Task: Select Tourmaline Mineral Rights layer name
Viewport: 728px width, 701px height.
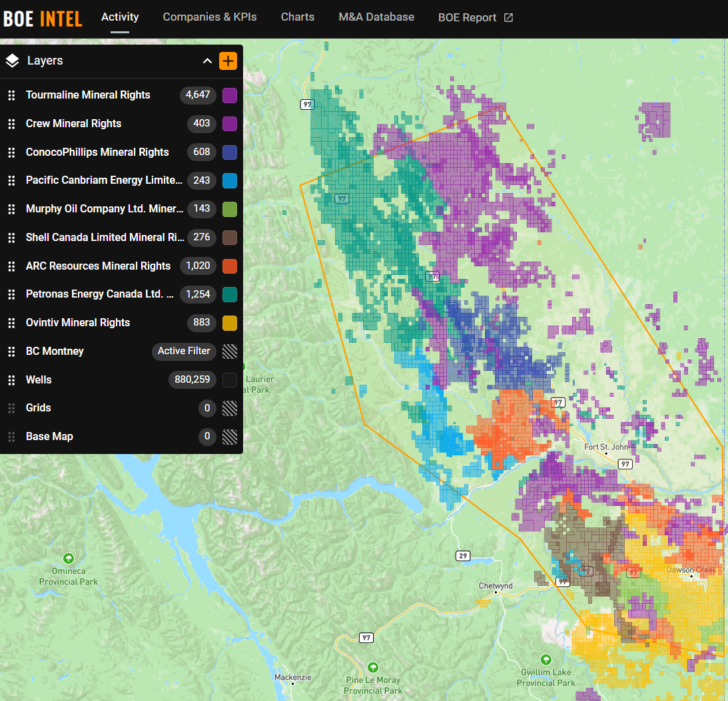Action: tap(88, 95)
